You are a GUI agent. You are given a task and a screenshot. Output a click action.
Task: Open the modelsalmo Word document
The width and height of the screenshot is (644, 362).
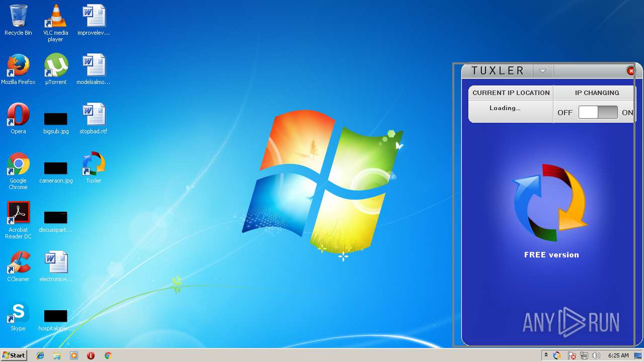[94, 69]
